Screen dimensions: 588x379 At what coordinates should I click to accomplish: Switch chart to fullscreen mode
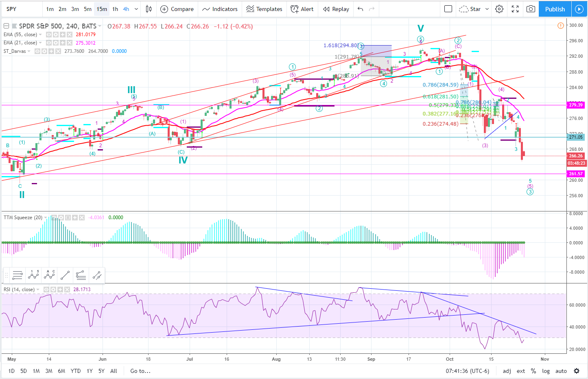coord(515,9)
